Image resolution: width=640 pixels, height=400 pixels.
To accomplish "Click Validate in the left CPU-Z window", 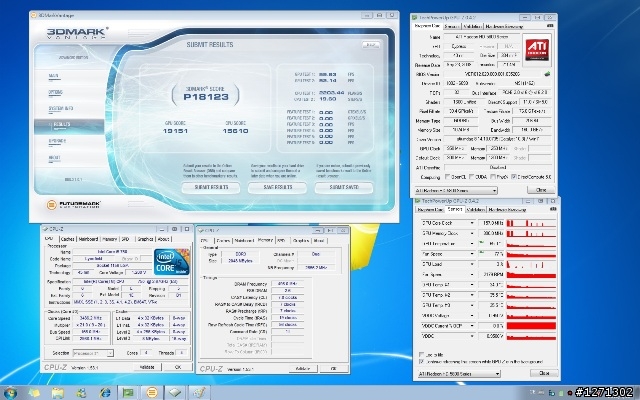I will coord(147,367).
